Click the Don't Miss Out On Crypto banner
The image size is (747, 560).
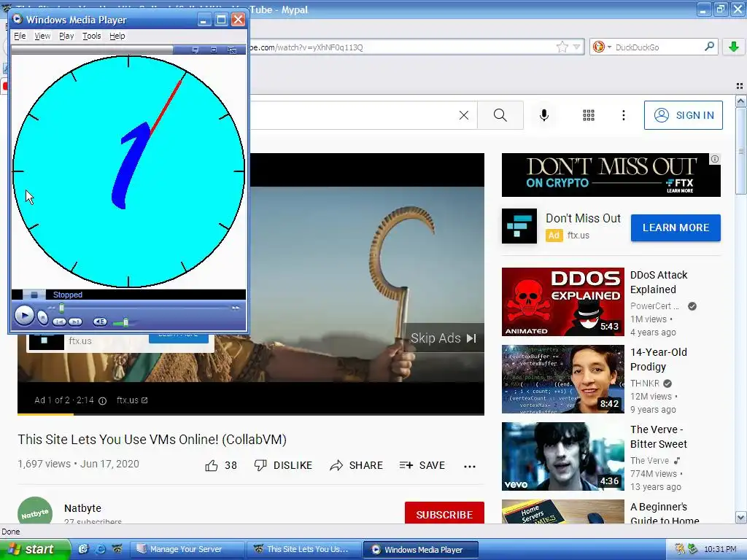click(611, 175)
